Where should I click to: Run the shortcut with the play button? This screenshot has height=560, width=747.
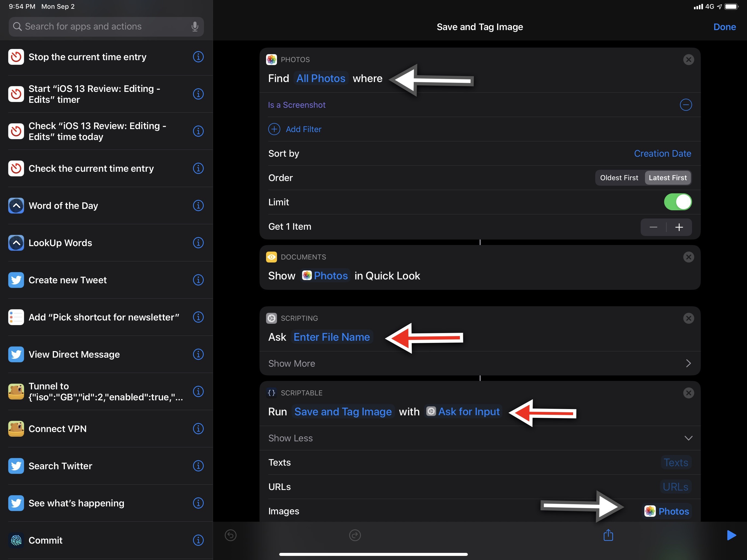click(x=731, y=535)
